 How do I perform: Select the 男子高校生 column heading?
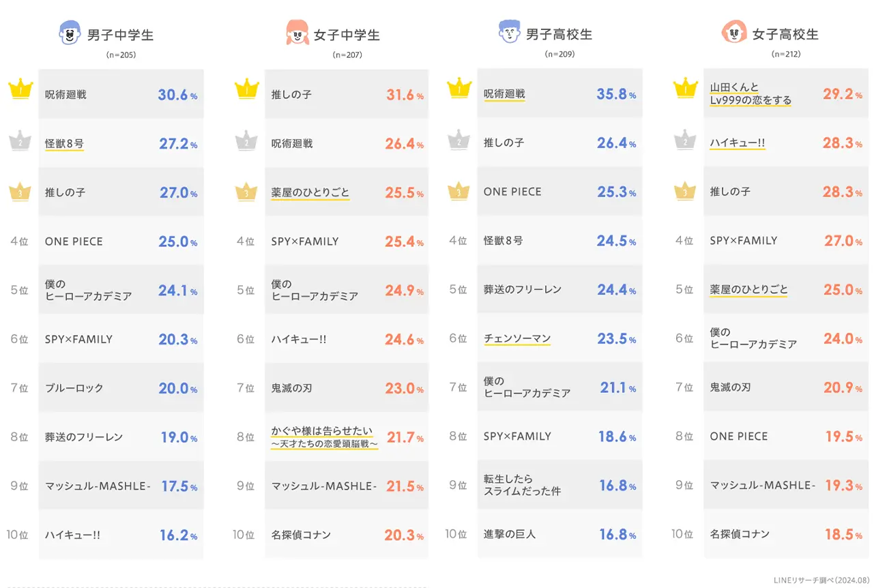coord(559,33)
